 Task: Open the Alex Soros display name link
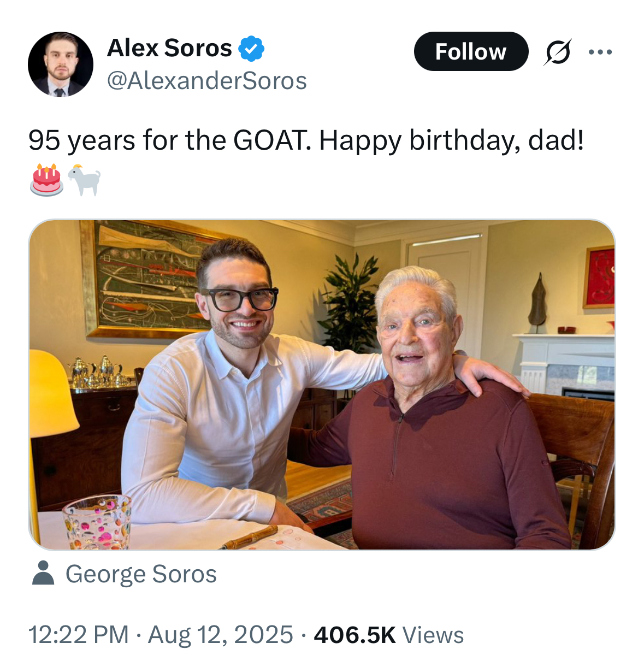[x=169, y=48]
